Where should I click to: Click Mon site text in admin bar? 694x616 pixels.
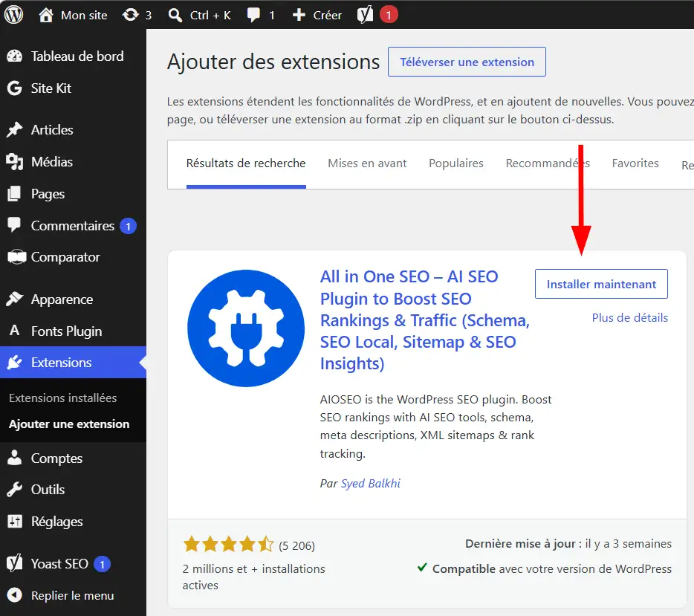(x=84, y=16)
